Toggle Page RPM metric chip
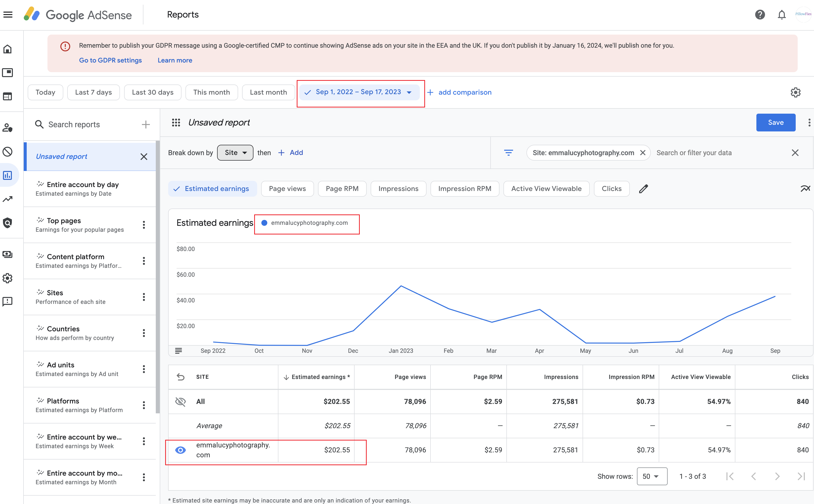This screenshot has height=504, width=814. [x=342, y=189]
